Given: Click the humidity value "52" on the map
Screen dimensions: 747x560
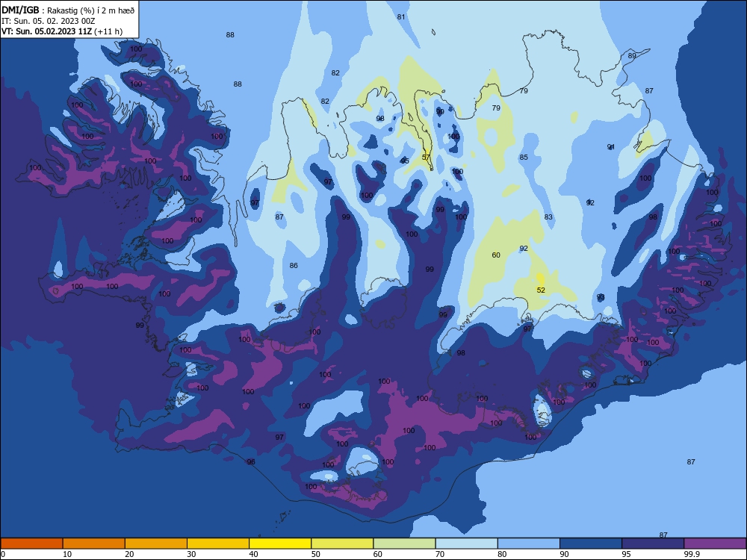Looking at the screenshot, I should [x=541, y=290].
